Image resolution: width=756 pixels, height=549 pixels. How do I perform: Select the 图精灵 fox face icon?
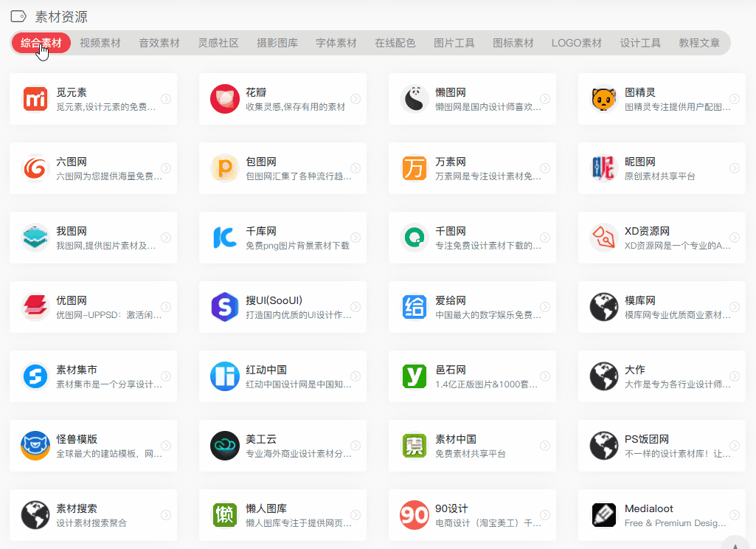click(603, 99)
